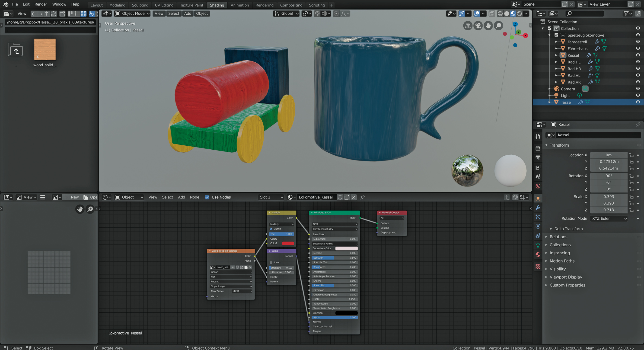Screen dimensions: 644x350
Task: Enable Invert checkbox in Bump node
Action: click(271, 262)
